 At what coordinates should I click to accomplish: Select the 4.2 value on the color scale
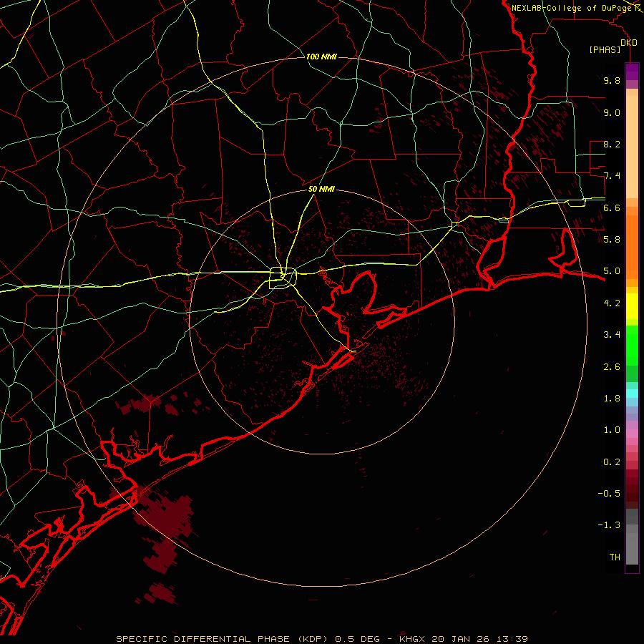[612, 303]
